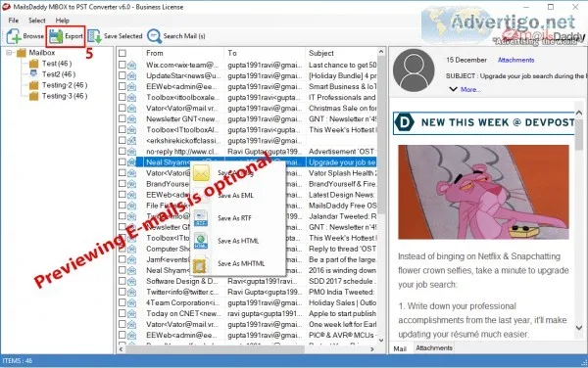Viewport: 588px width, 368px height.
Task: Click preview pane scroll-down arrow
Action: [579, 328]
